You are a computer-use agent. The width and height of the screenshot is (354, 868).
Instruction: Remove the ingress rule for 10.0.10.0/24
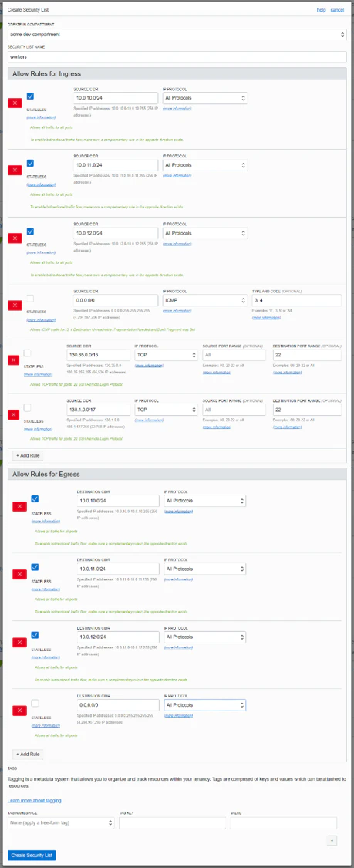[x=15, y=103]
